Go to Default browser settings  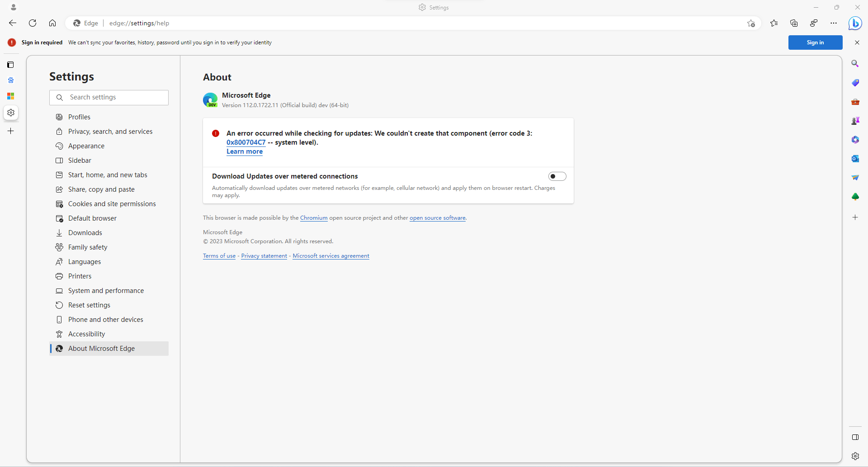point(109,218)
